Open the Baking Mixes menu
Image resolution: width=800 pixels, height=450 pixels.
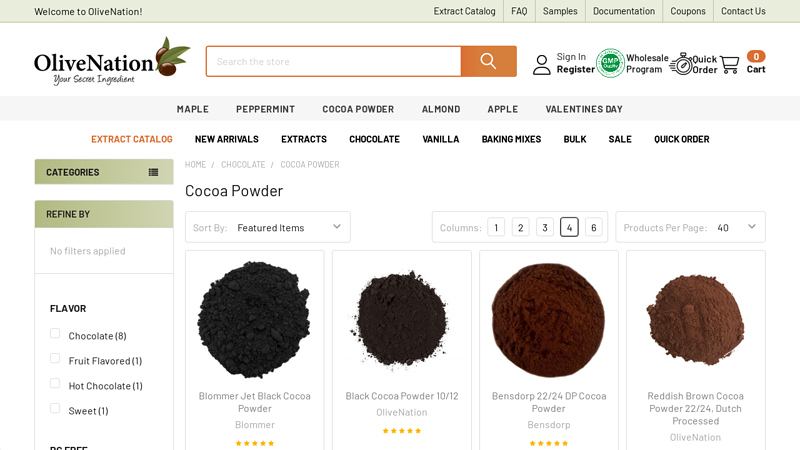[511, 139]
